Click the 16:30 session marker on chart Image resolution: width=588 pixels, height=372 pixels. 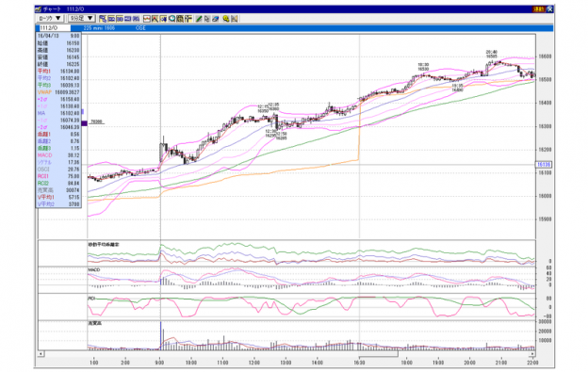pos(359,363)
